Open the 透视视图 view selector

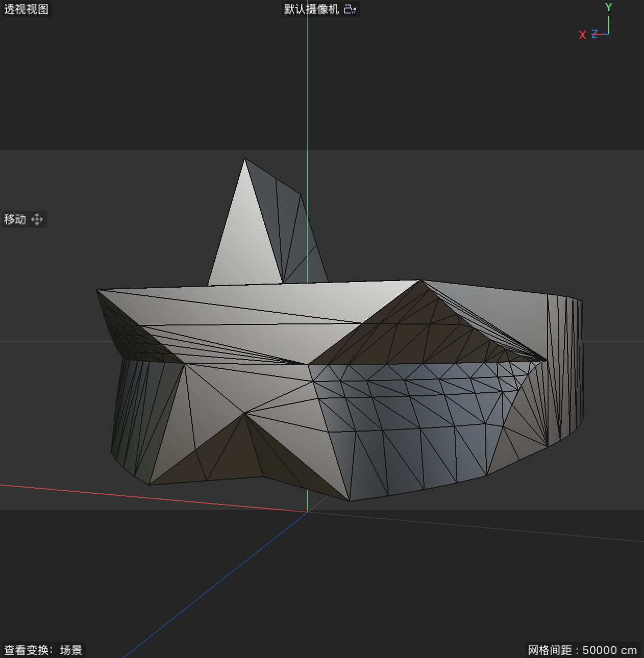click(x=26, y=9)
